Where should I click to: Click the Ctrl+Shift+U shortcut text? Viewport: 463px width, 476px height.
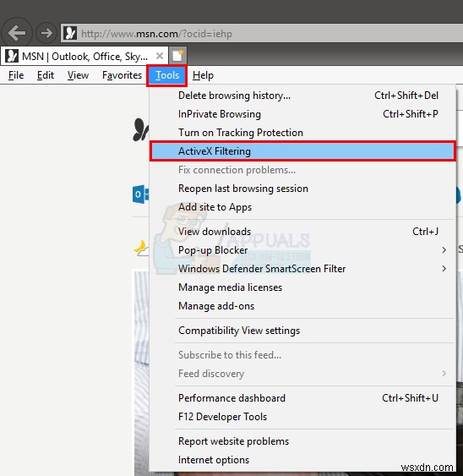coord(410,398)
